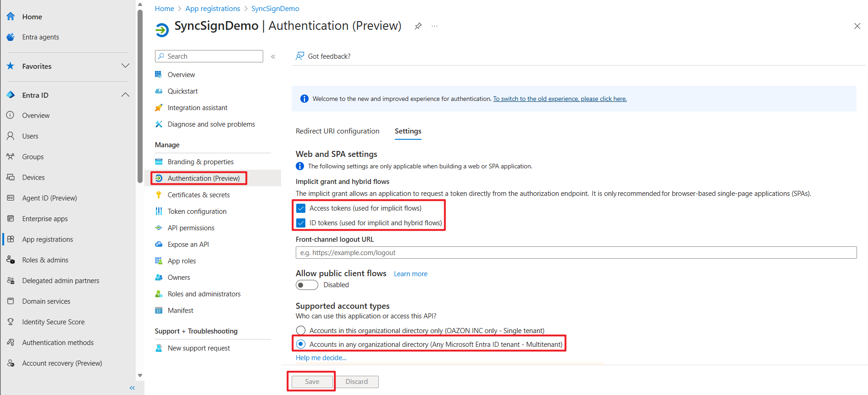Click the Front-channel logout URL field

tap(576, 253)
